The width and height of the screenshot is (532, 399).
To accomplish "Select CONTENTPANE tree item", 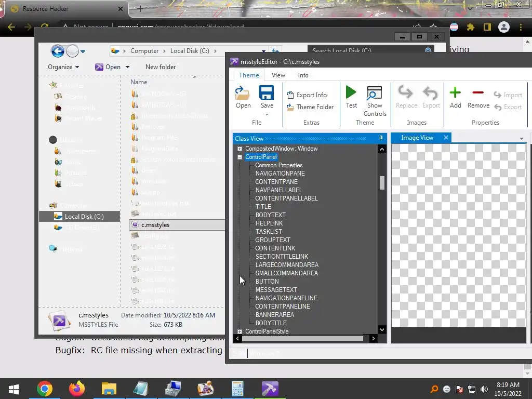I will (276, 182).
